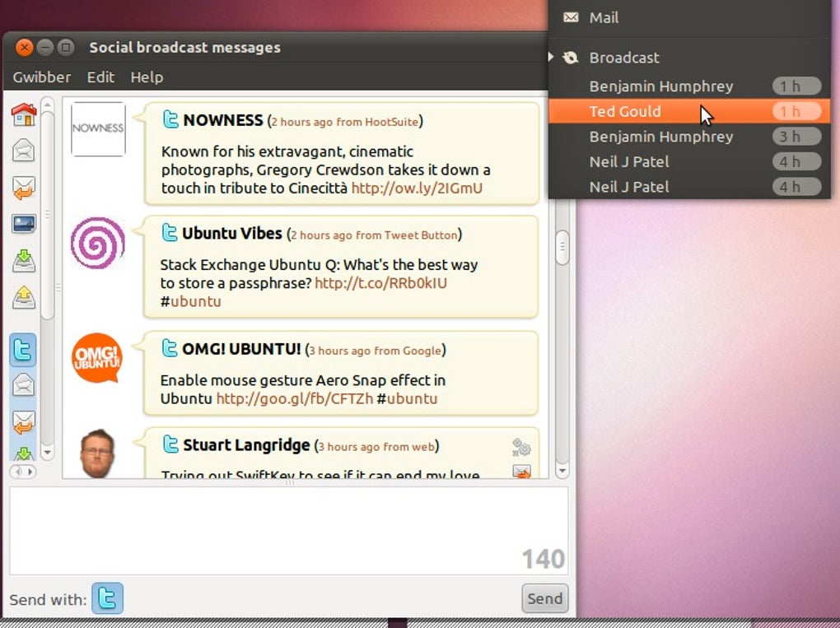Viewport: 840px width, 628px height.
Task: Click the Mail envelope icon in the indicator menu
Action: [571, 17]
